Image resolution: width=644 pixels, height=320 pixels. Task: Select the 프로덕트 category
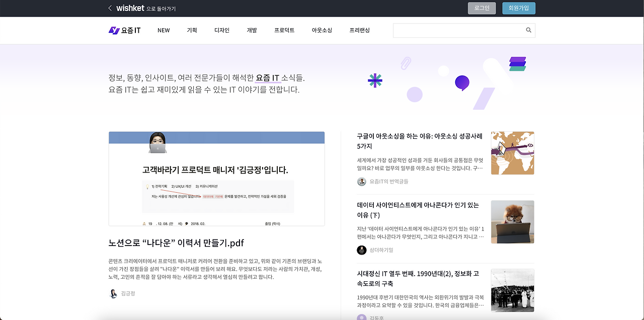tap(284, 30)
